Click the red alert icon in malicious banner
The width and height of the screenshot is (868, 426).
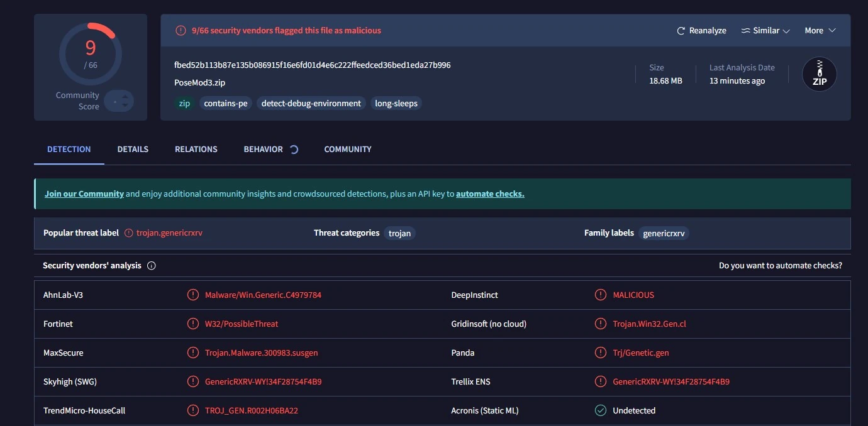[x=181, y=30]
